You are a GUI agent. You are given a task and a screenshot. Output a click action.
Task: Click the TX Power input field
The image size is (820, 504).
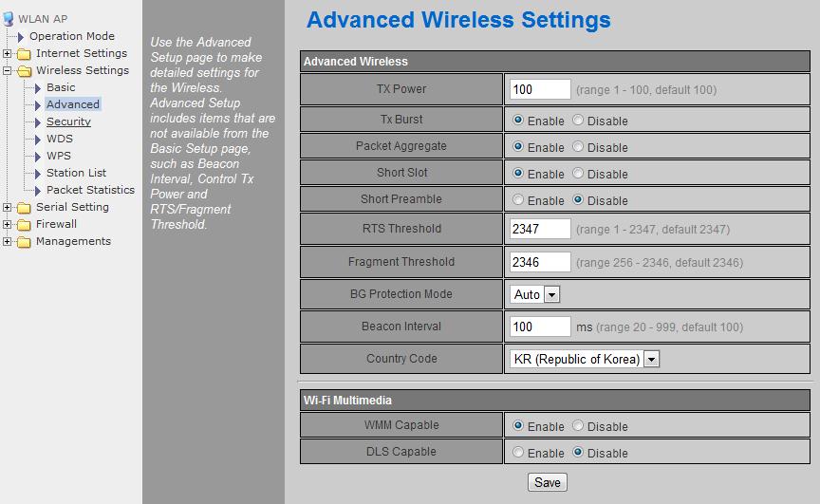[x=540, y=89]
